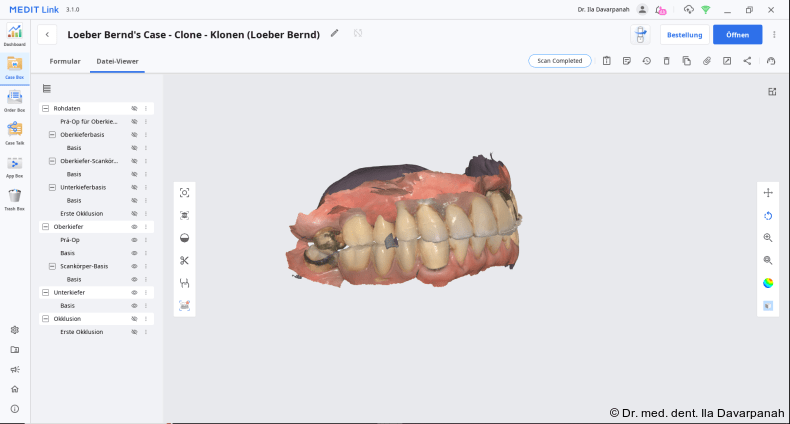Select the scissors cut tool
The height and width of the screenshot is (424, 790).
pyautogui.click(x=184, y=261)
